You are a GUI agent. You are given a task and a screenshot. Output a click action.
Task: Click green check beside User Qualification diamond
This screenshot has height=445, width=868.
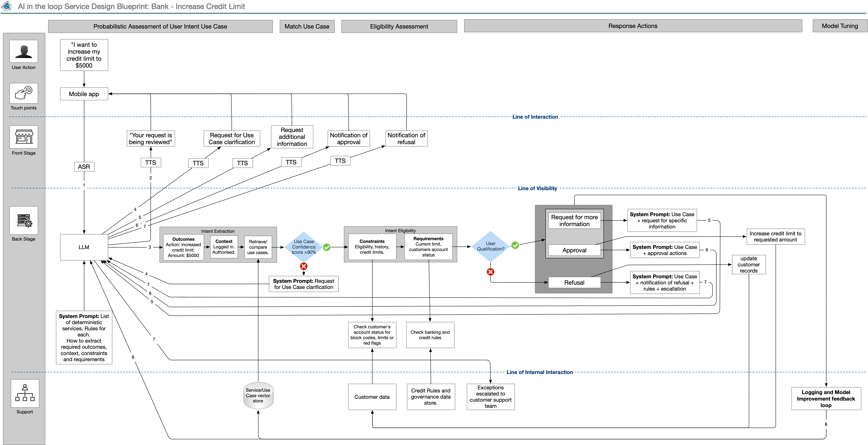pos(515,245)
